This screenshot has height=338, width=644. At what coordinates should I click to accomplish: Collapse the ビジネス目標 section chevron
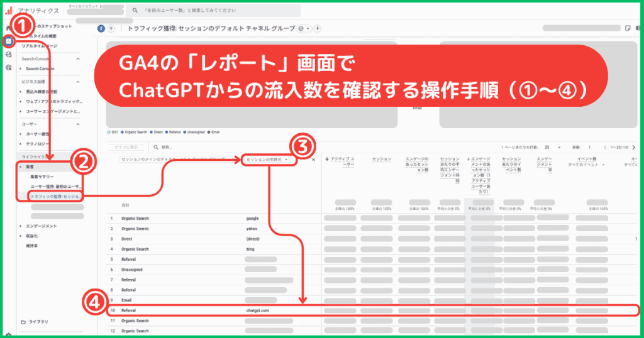(x=78, y=82)
